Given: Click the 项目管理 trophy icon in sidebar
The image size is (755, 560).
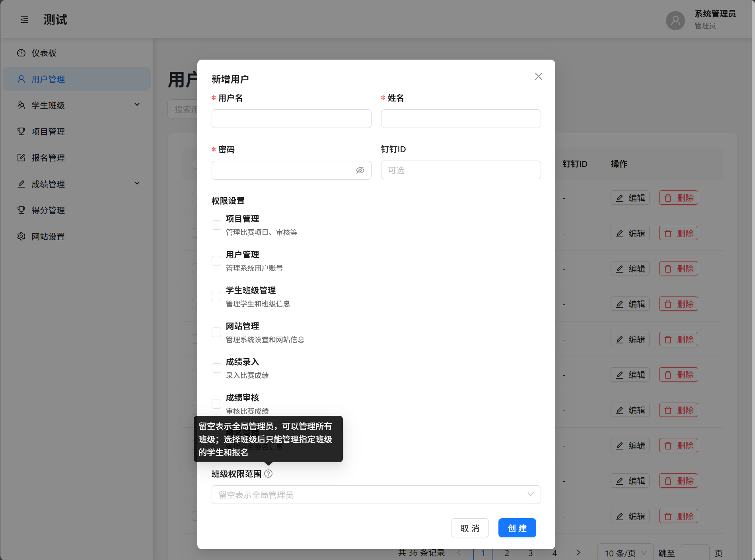Looking at the screenshot, I should [21, 132].
